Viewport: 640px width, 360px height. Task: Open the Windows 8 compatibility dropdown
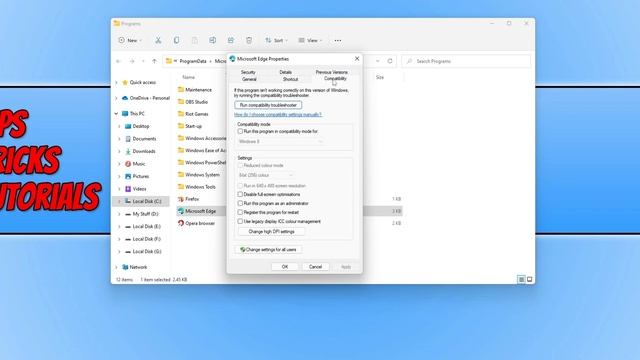(x=281, y=142)
